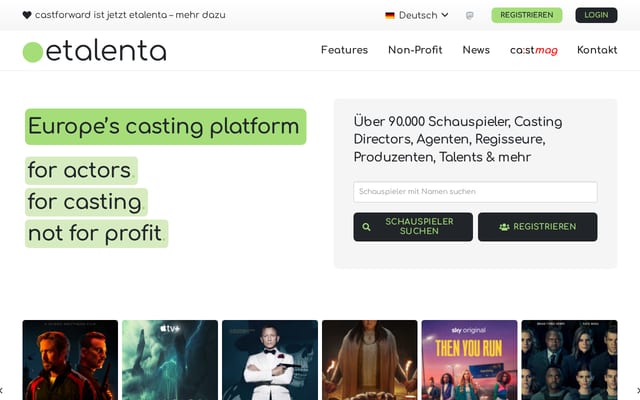Image resolution: width=640 pixels, height=400 pixels.
Task: Click the carousel next arrow
Action: point(638,391)
